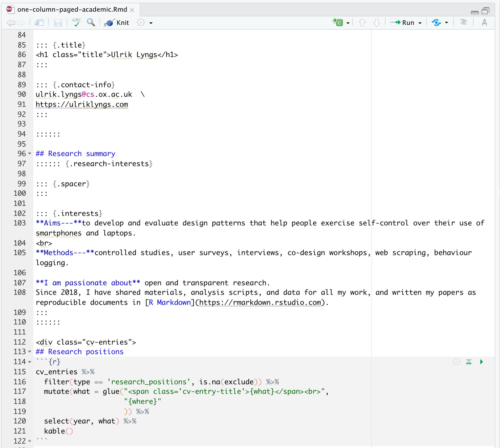This screenshot has width=500, height=448.
Task: Run the current chunk with the green play icon
Action: pyautogui.click(x=481, y=362)
